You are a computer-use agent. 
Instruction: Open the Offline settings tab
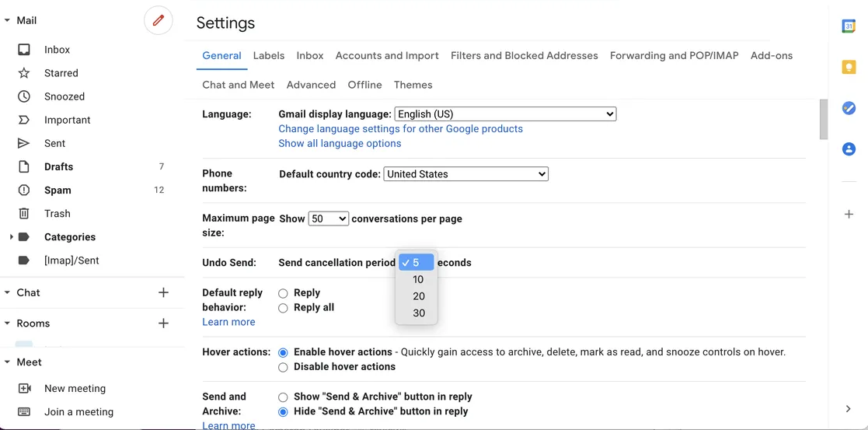[x=364, y=85]
